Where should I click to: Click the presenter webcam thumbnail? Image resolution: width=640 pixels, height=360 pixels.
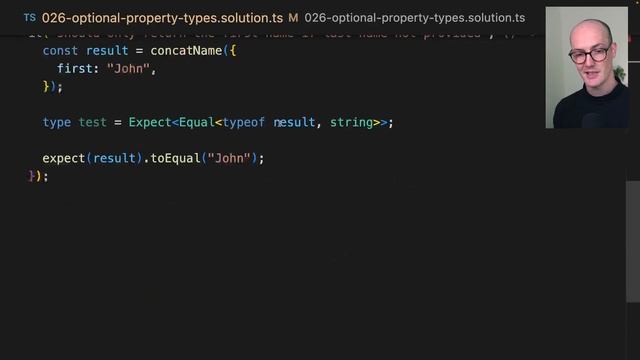tap(587, 67)
